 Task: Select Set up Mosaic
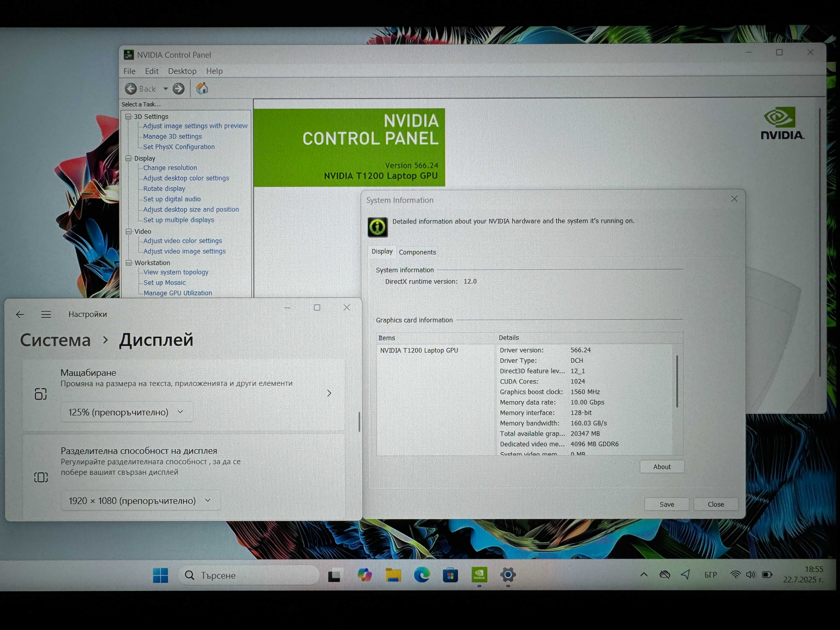click(164, 282)
